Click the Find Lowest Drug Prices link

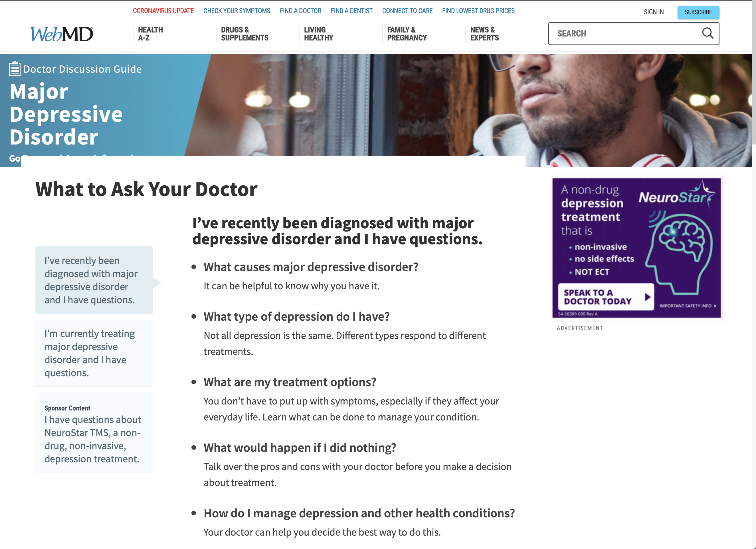tap(478, 11)
